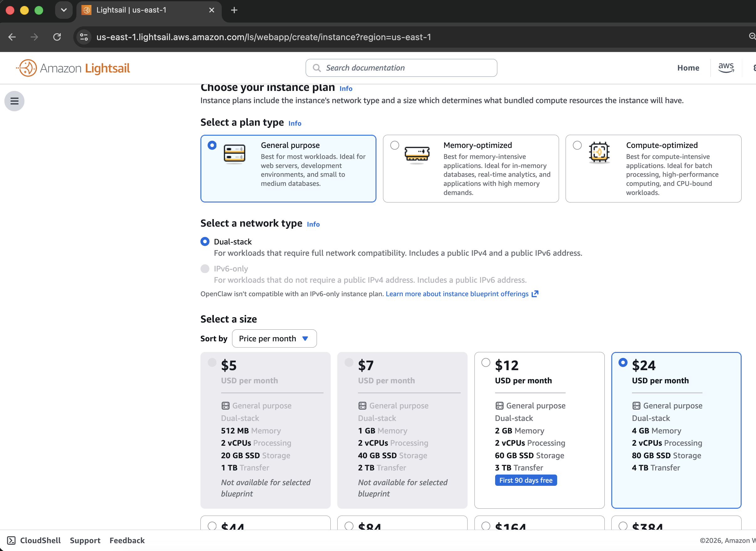
Task: Click the browser forward arrow
Action: tap(34, 37)
